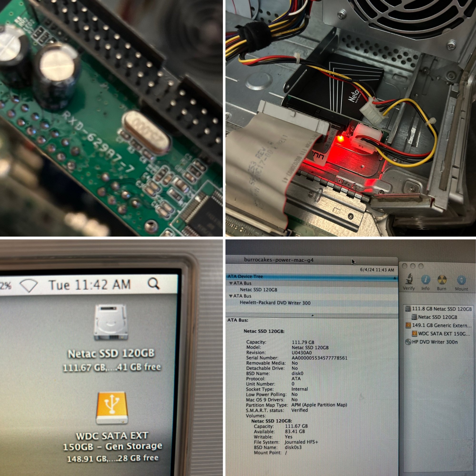The width and height of the screenshot is (476, 476).
Task: Select HP DVD Writer 300n in disk list
Action: [435, 342]
